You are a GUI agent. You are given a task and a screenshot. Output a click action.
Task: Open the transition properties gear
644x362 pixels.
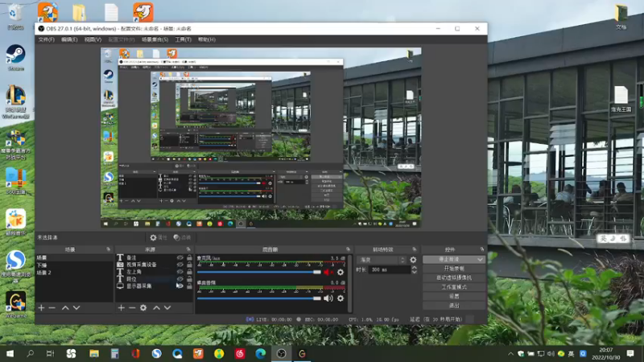[x=413, y=260]
